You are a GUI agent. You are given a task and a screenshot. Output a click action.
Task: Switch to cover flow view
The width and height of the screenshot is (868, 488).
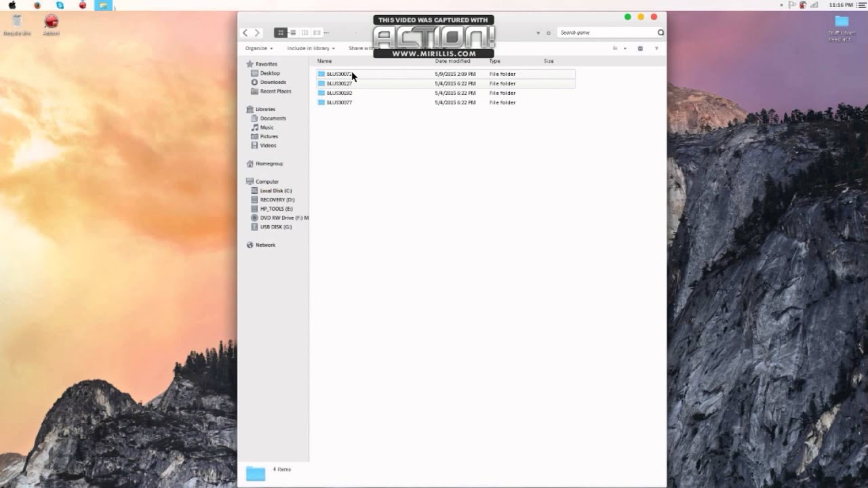(x=317, y=33)
